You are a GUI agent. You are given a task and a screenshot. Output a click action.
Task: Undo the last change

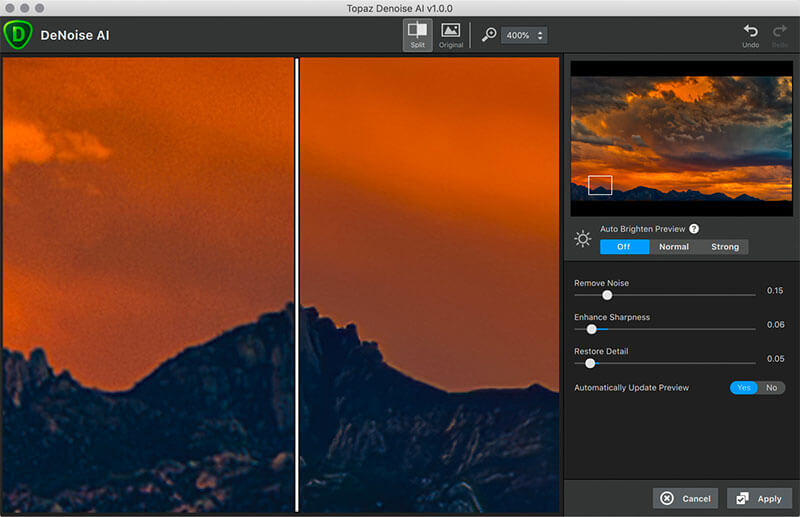coord(750,34)
